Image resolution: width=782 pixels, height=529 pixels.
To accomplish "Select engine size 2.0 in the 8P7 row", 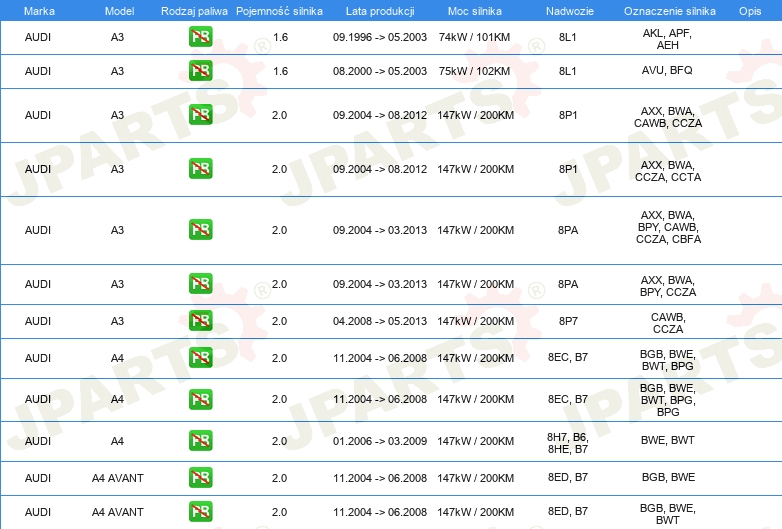I will 279,321.
